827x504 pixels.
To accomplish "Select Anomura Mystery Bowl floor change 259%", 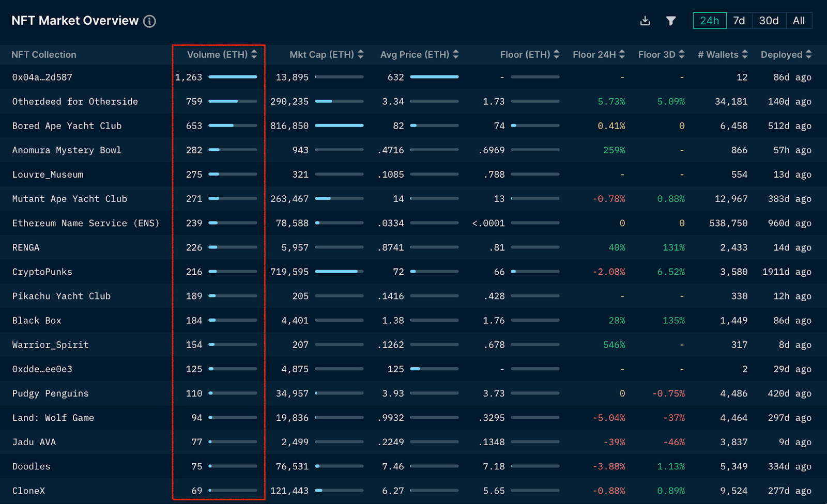I will click(x=614, y=150).
